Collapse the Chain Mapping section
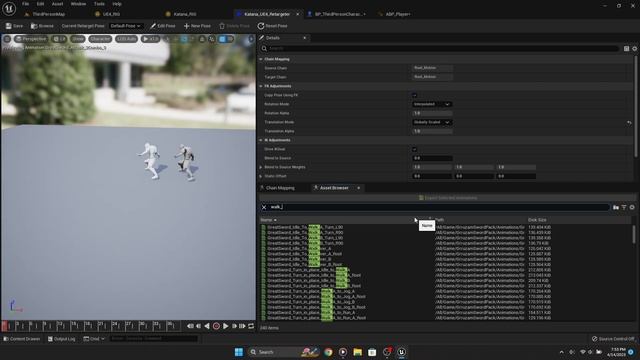 pos(261,59)
